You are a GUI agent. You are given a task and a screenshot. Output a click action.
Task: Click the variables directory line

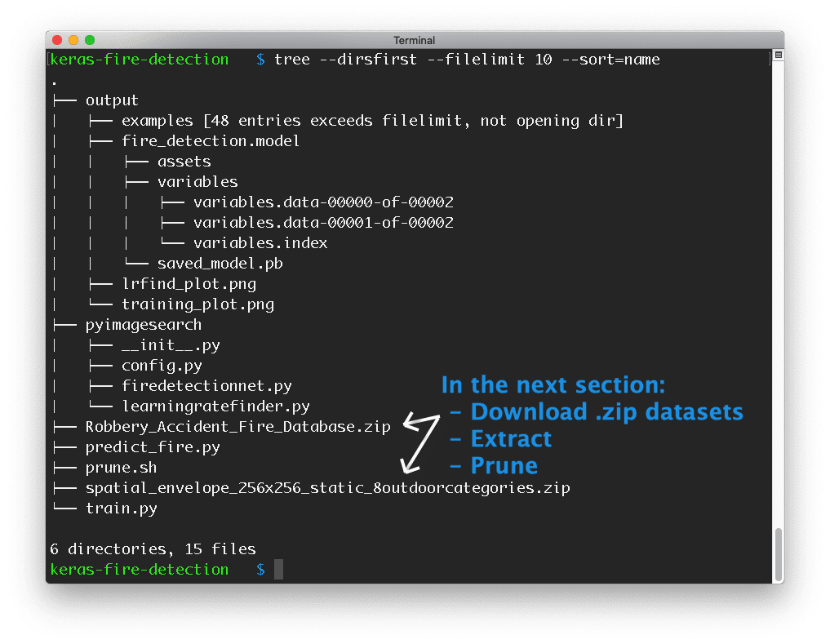pyautogui.click(x=198, y=182)
